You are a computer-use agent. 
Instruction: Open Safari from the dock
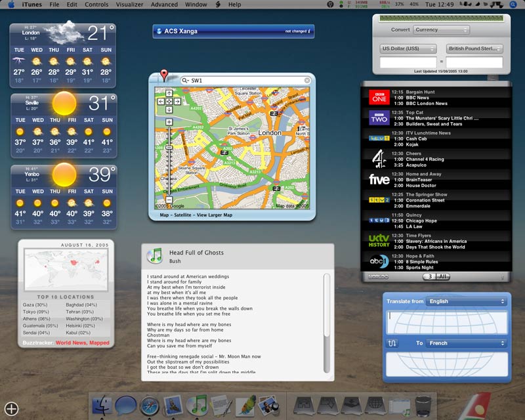click(149, 406)
